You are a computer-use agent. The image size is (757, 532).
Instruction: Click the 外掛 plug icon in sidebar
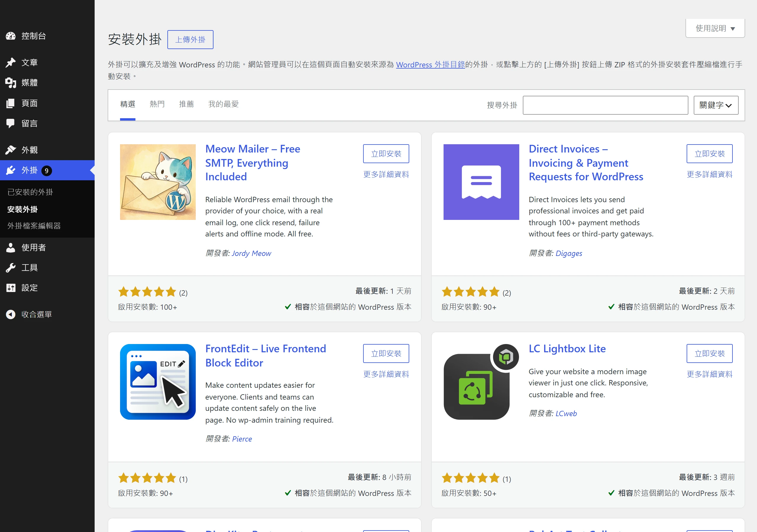click(x=11, y=171)
